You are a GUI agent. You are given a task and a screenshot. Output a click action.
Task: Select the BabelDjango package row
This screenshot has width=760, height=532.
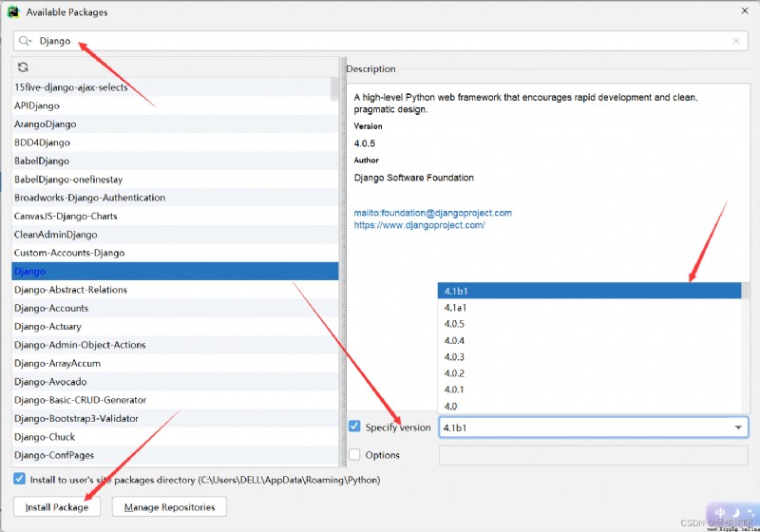click(175, 161)
